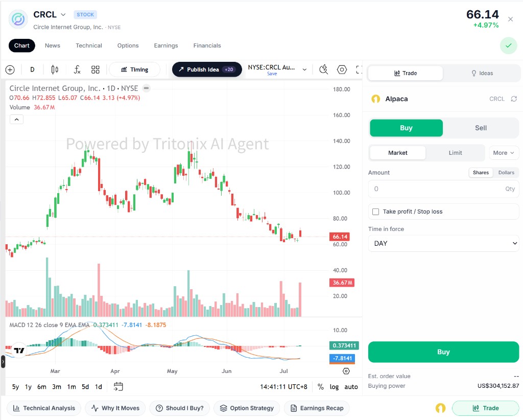Select the Trade panel tab
The height and width of the screenshot is (420, 523).
(406, 74)
